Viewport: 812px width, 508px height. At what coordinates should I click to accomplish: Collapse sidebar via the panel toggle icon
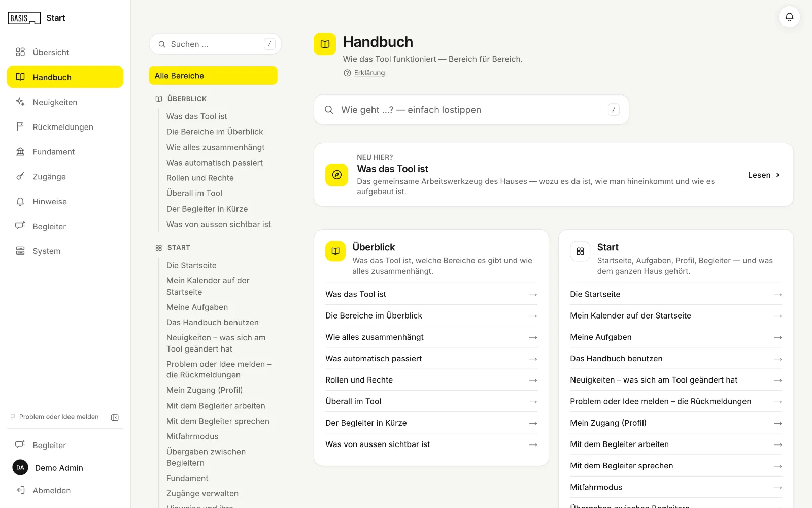(x=115, y=417)
